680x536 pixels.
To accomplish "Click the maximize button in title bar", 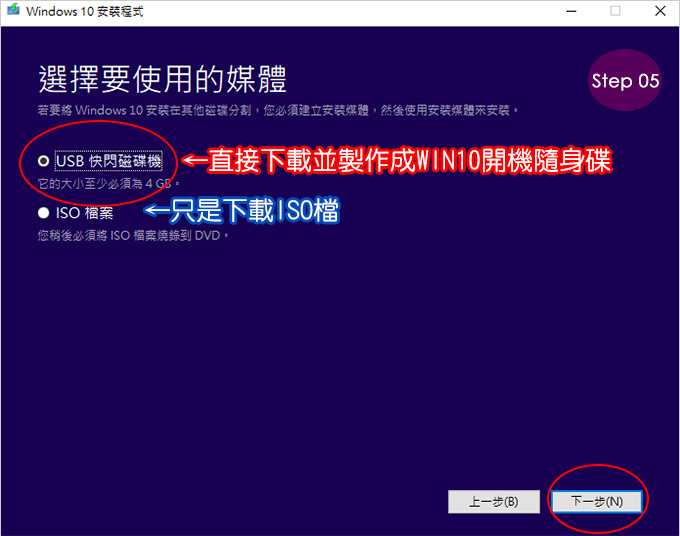I will point(615,11).
